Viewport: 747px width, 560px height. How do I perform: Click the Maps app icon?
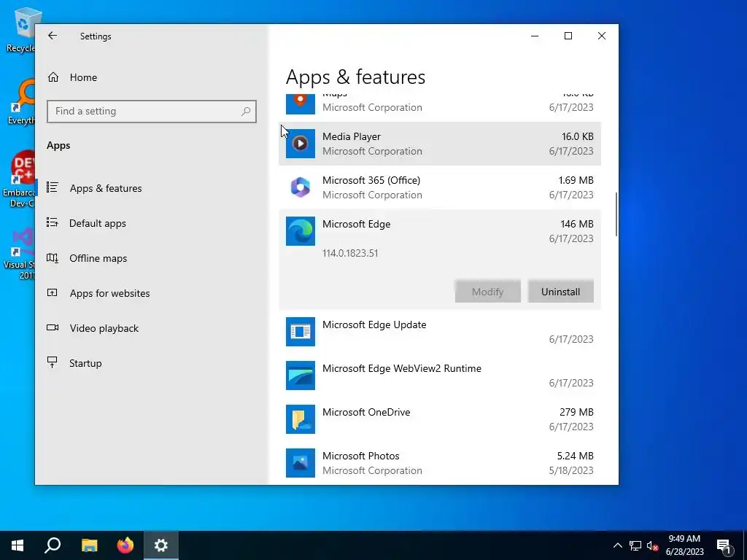300,104
